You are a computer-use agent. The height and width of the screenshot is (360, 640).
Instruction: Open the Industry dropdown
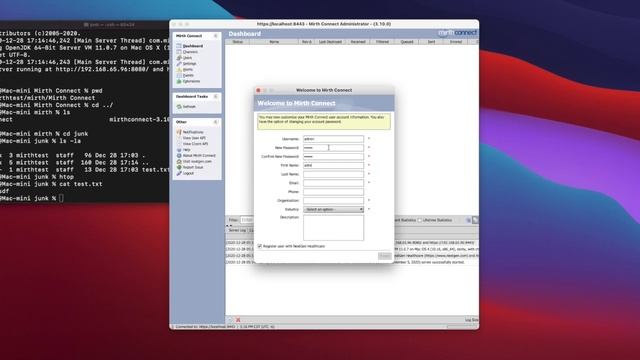click(x=333, y=209)
